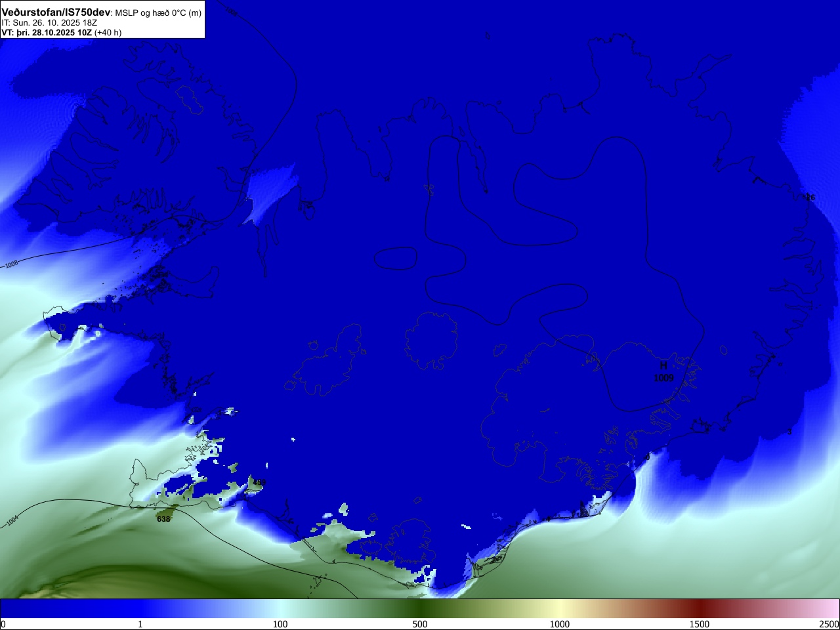Click the "26" value near the east coast
Viewport: 840px width, 630px height.
(x=810, y=198)
